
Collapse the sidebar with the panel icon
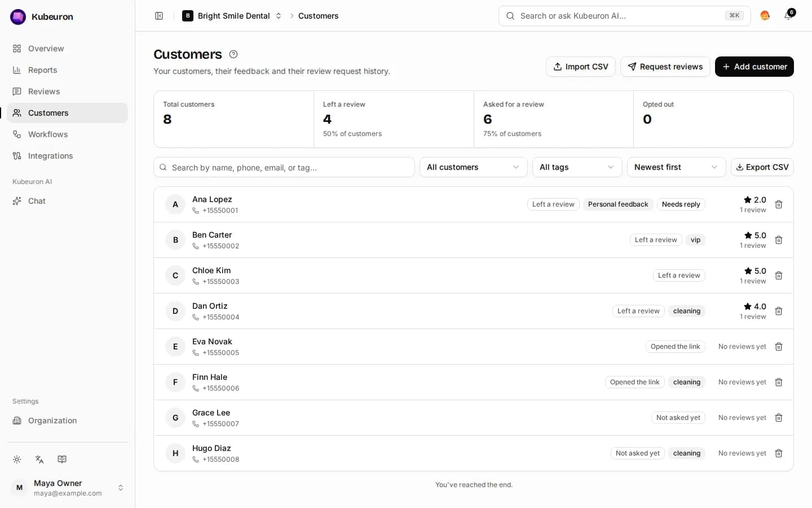(159, 16)
